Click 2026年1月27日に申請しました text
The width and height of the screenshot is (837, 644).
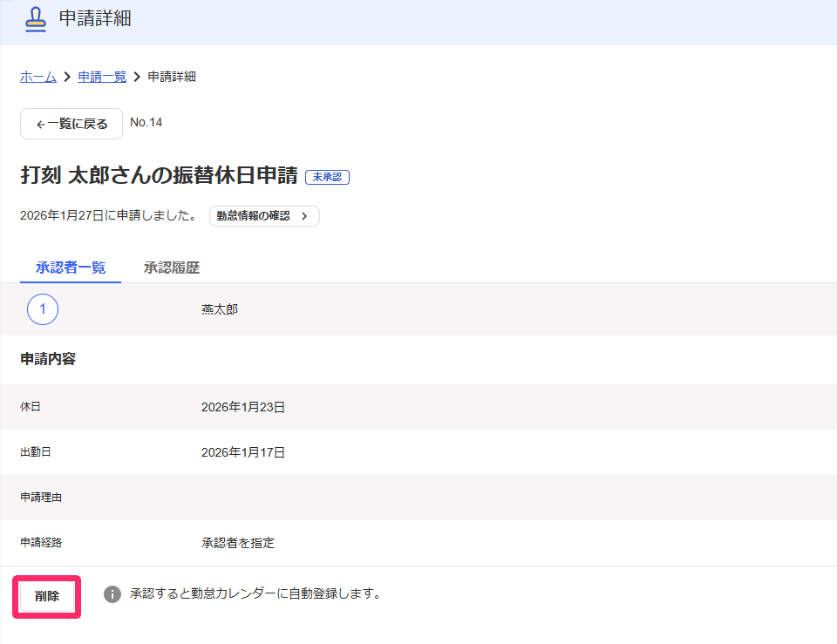tap(110, 215)
